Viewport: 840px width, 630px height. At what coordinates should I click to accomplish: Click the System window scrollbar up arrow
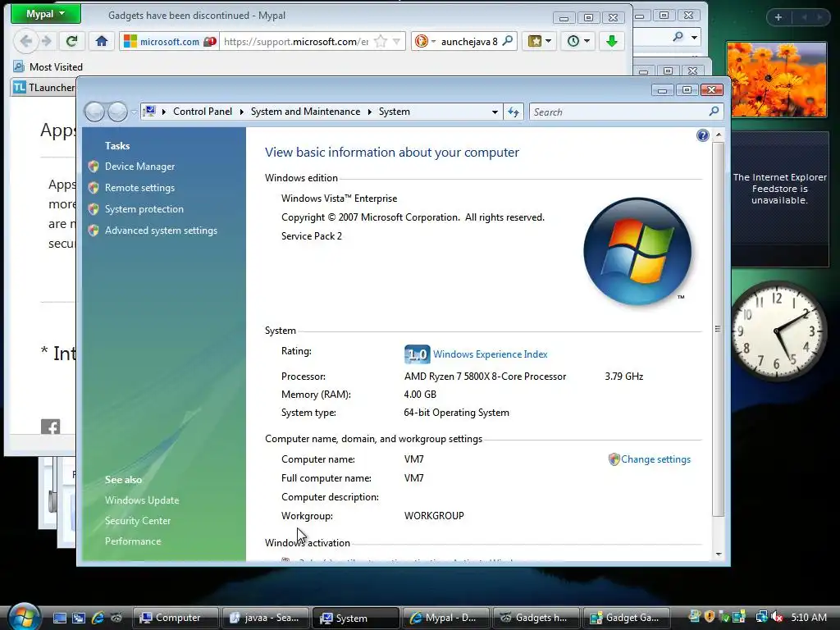719,135
